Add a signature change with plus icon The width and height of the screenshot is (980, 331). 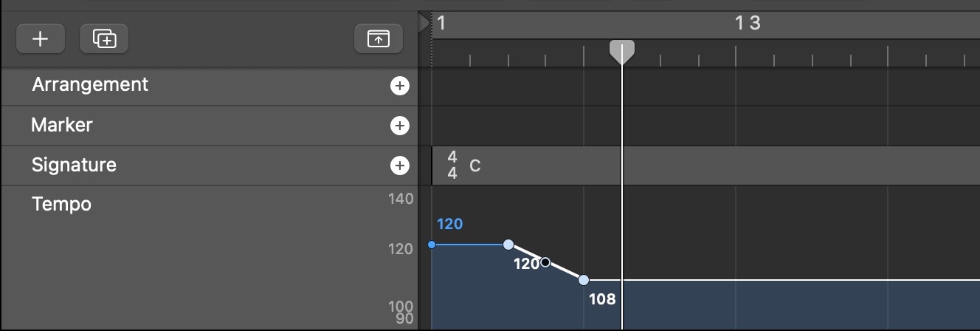click(x=399, y=165)
